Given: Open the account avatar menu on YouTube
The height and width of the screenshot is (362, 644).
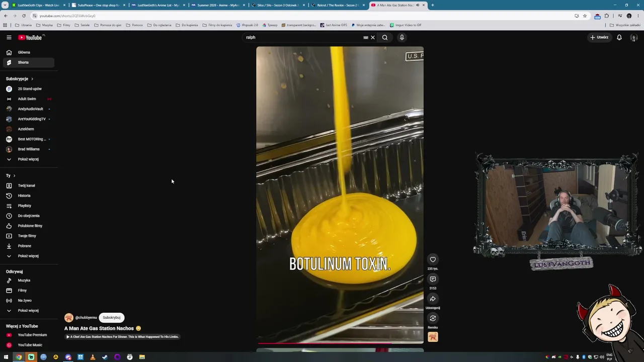Looking at the screenshot, I should click(634, 37).
